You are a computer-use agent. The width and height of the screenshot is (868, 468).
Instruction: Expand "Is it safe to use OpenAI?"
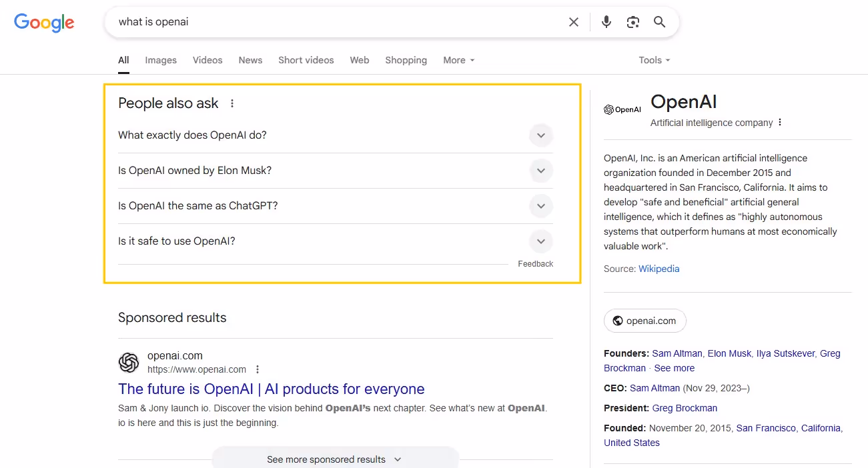point(336,241)
